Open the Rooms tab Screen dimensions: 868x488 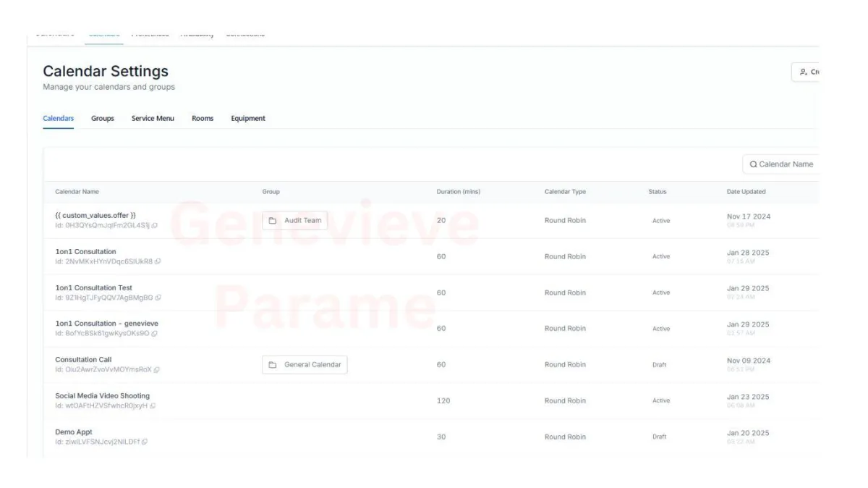pos(203,119)
